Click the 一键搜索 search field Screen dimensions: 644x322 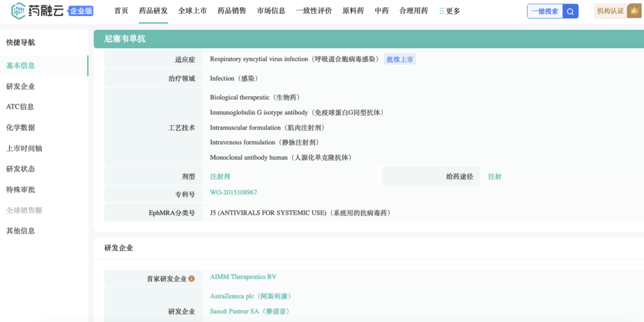point(544,11)
